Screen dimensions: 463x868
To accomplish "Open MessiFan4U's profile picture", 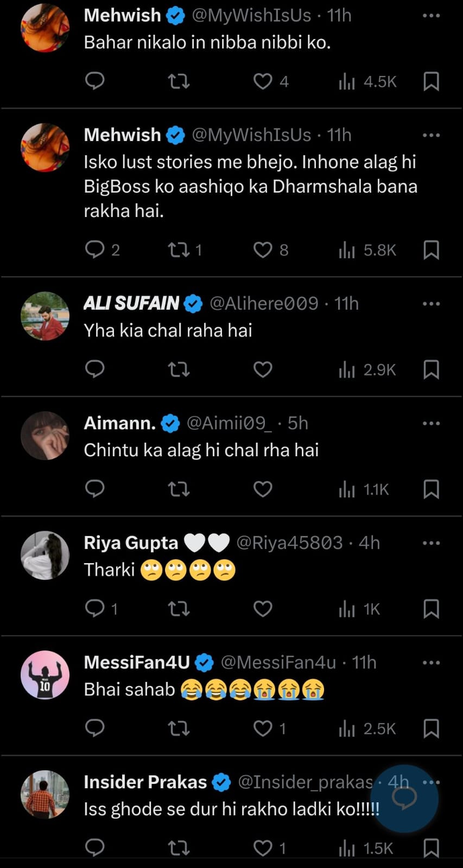I will click(x=45, y=675).
